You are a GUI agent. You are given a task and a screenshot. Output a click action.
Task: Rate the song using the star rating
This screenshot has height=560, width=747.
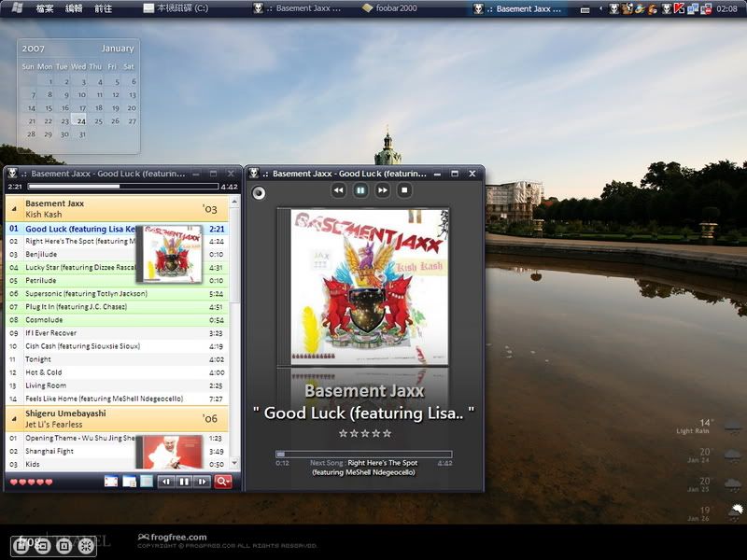[x=365, y=433]
